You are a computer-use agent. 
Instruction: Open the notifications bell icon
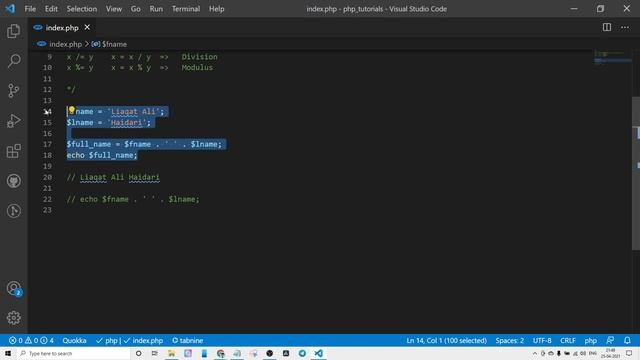click(x=627, y=340)
